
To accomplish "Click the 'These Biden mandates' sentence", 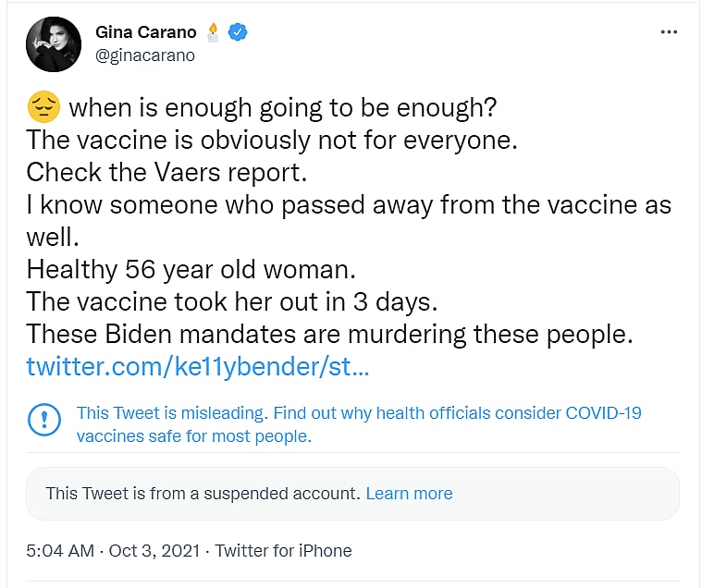I will click(x=328, y=332).
